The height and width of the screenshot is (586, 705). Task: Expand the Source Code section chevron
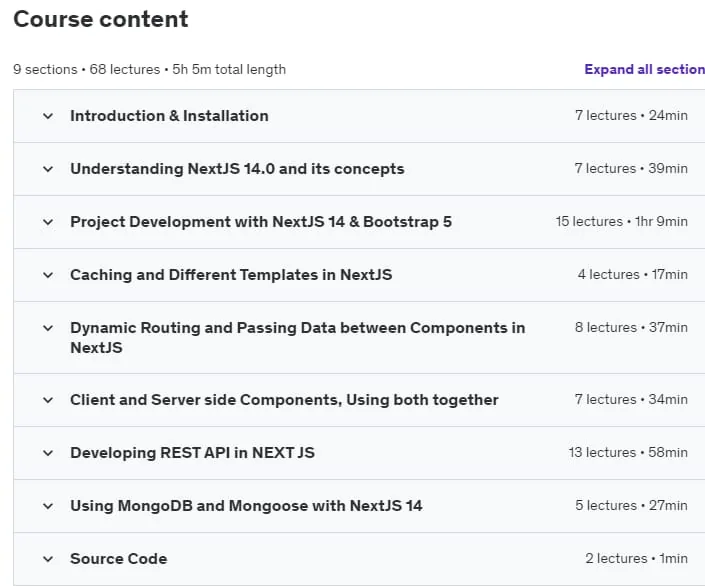point(48,559)
